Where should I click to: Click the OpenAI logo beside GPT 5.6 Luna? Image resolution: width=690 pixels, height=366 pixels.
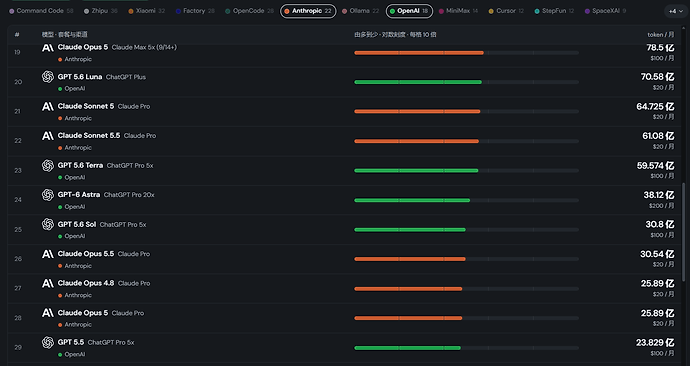(x=48, y=77)
